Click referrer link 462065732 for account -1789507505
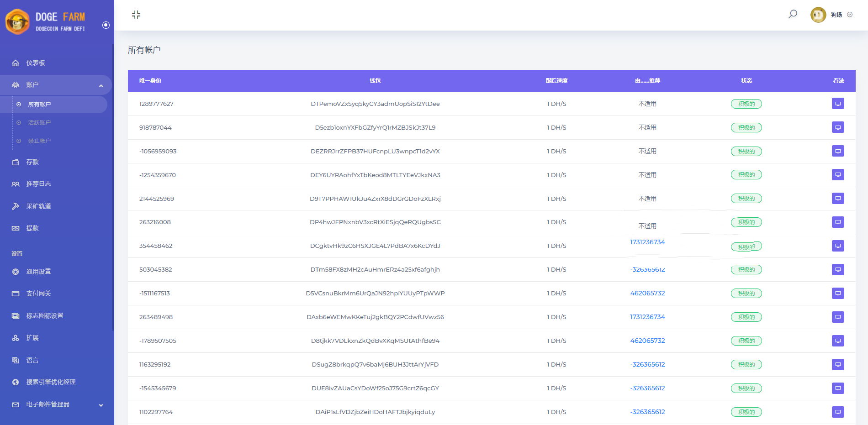The width and height of the screenshot is (868, 425). (647, 341)
